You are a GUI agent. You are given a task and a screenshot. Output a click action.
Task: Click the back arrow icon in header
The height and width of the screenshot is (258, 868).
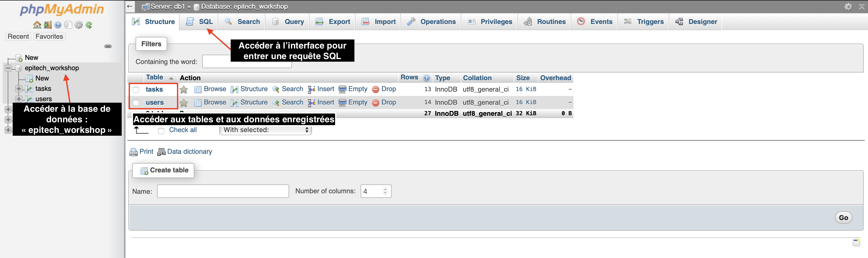130,6
